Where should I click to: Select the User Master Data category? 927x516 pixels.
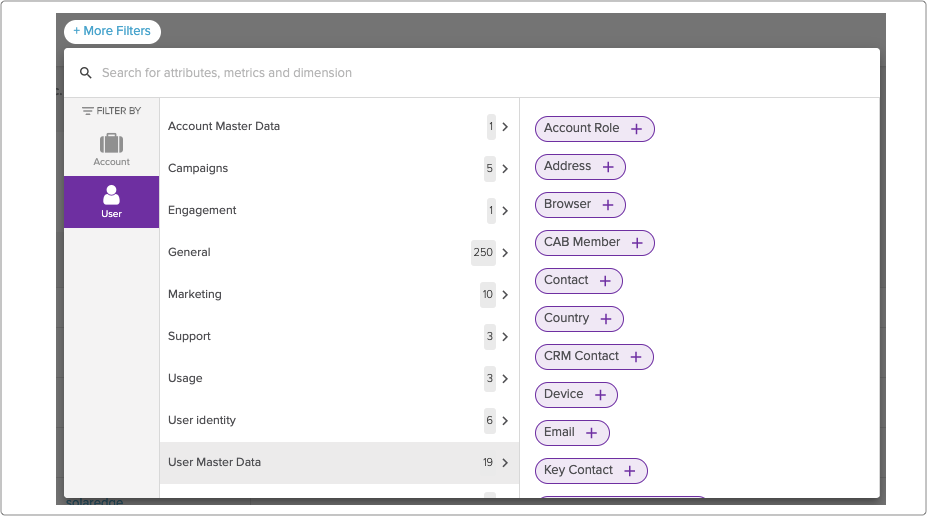coord(339,462)
